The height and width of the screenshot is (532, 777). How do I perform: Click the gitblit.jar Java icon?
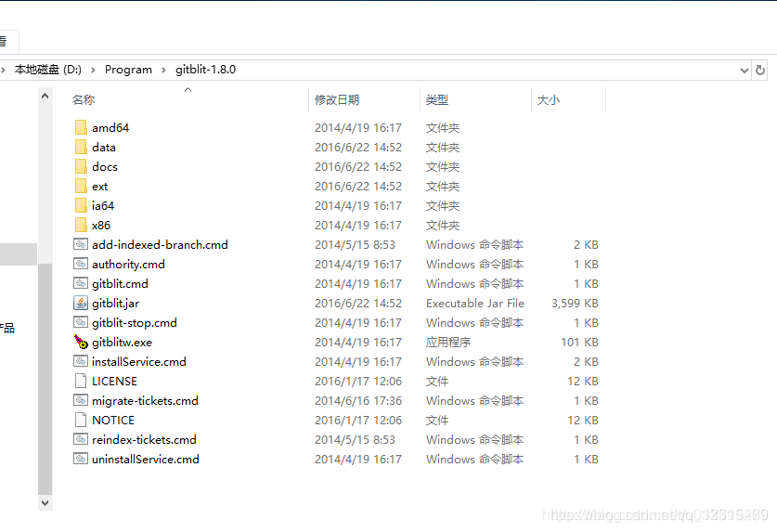coord(81,303)
